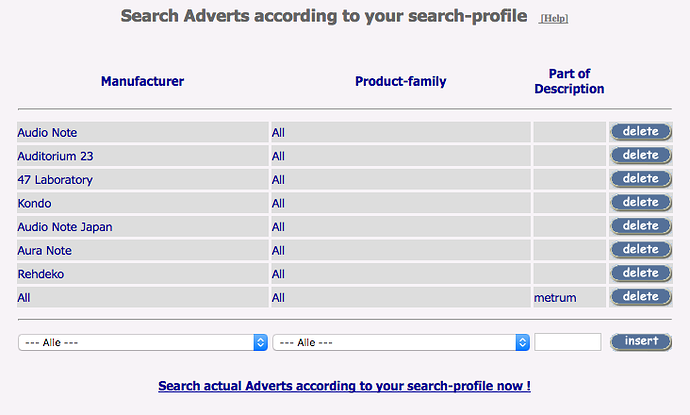Image resolution: width=690 pixels, height=415 pixels.
Task: Click the Rehdeko manufacturer cell
Action: point(143,274)
